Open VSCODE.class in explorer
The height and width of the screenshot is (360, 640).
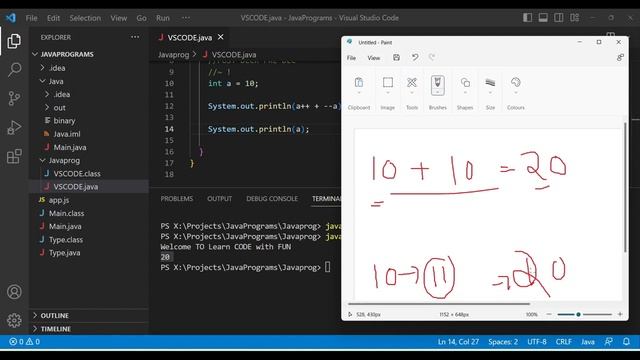click(x=77, y=173)
